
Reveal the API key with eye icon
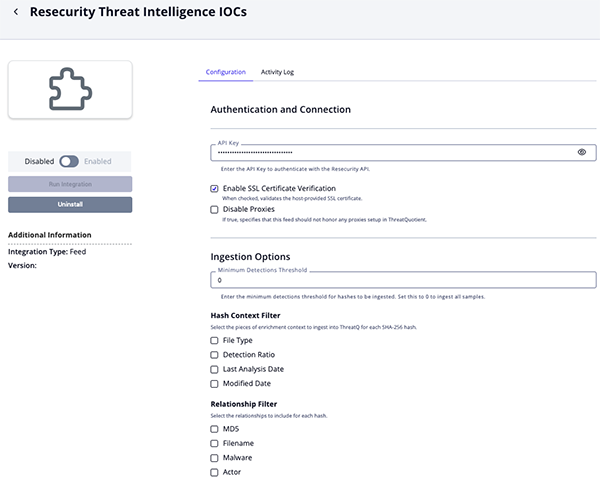point(582,153)
